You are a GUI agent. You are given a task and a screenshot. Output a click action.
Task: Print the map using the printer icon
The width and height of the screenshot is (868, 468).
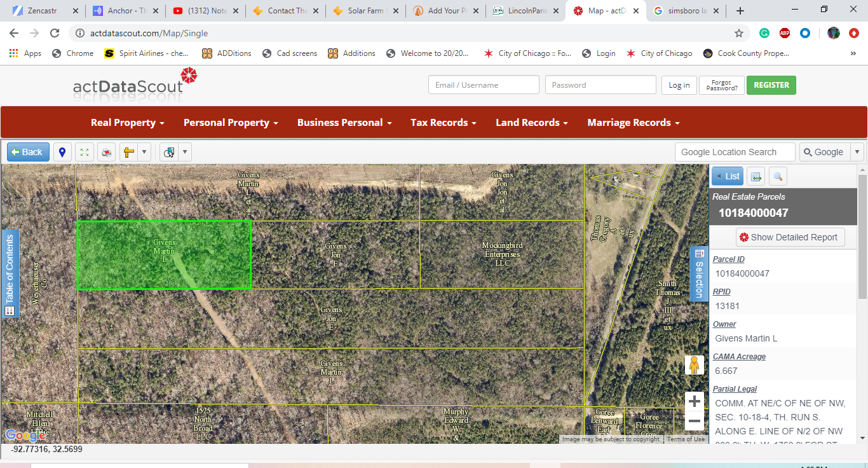pyautogui.click(x=107, y=152)
